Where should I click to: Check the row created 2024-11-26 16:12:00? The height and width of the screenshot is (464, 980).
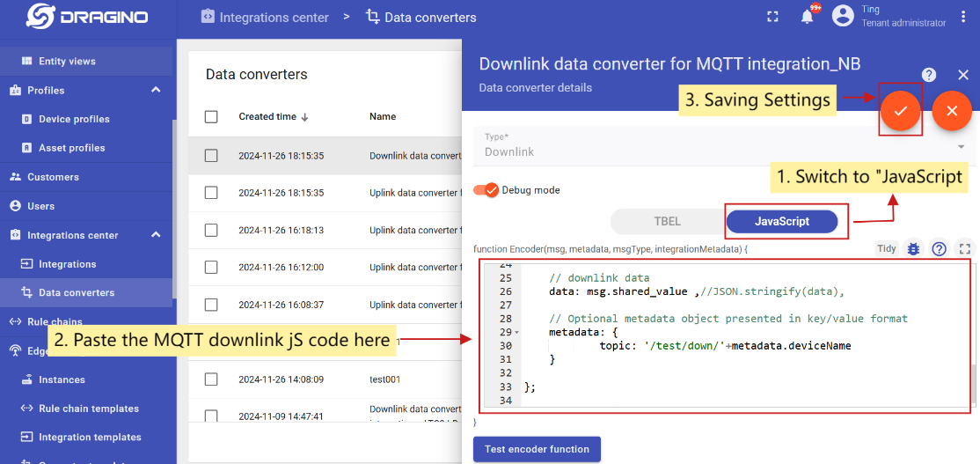pos(211,267)
